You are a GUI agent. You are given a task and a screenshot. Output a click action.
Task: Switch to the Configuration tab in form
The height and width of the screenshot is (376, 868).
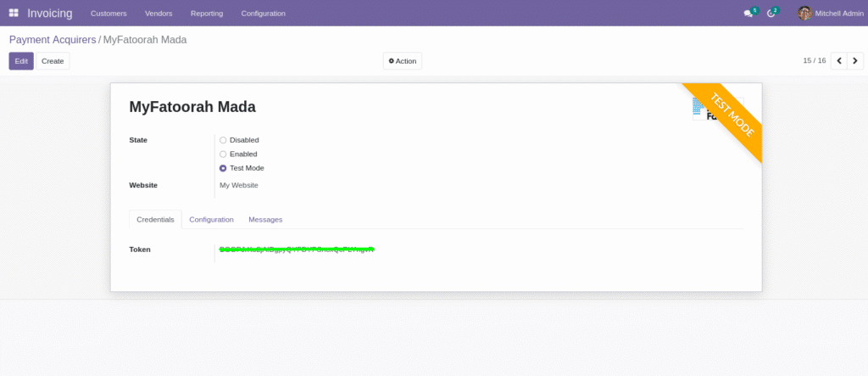(211, 220)
